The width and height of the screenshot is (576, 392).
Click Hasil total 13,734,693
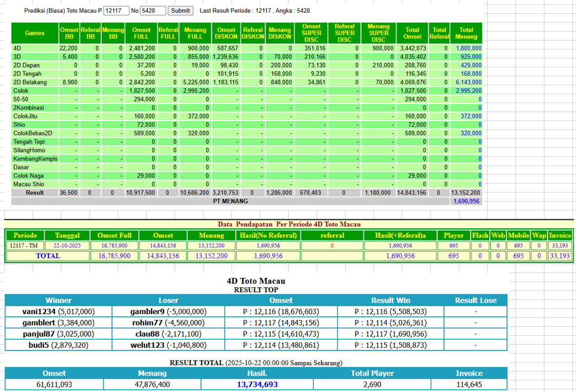[257, 384]
